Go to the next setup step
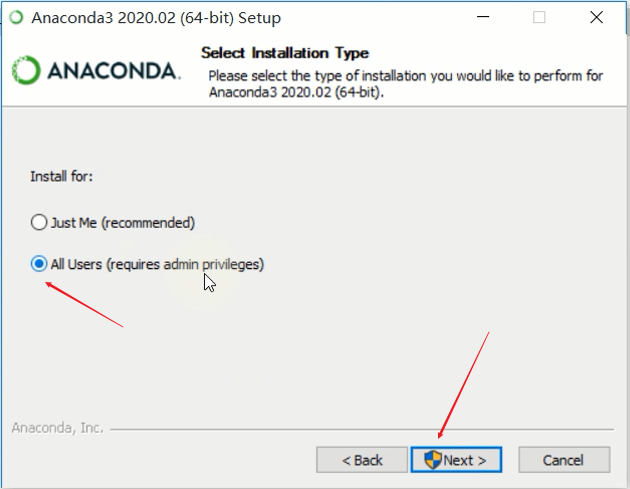 (x=456, y=460)
